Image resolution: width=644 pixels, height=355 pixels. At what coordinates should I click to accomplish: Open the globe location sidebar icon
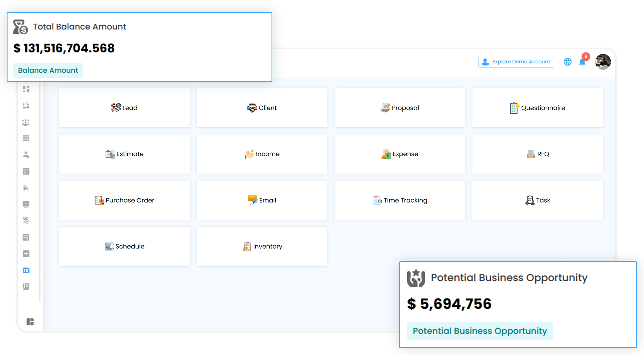(26, 188)
